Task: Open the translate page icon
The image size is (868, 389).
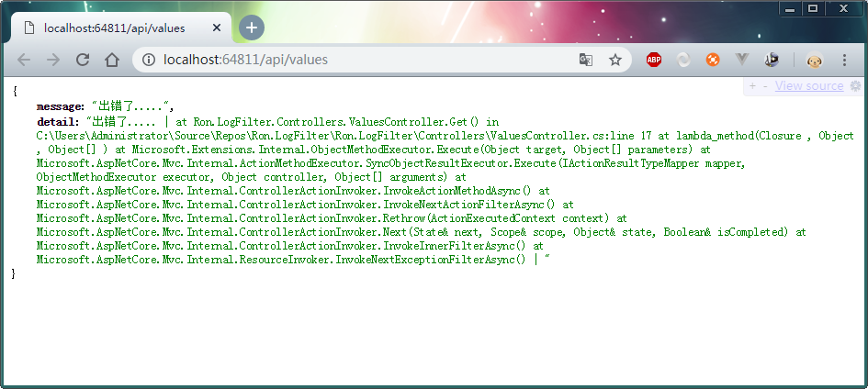Action: [586, 60]
